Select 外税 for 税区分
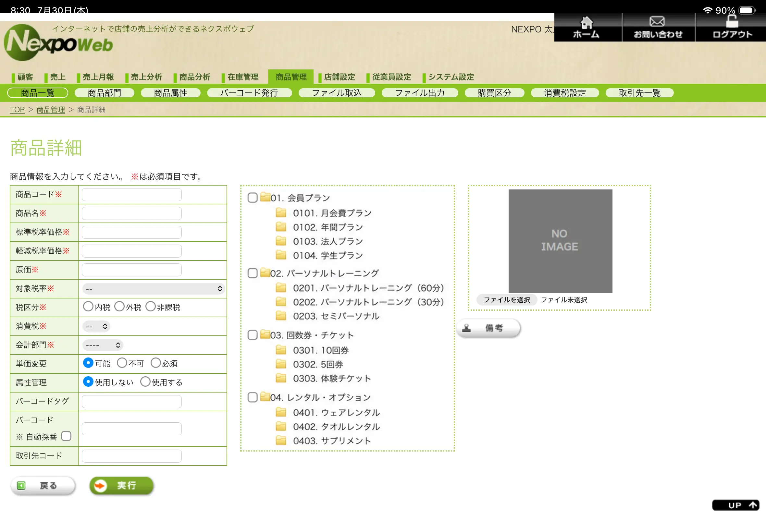766x532 pixels. [x=119, y=306]
